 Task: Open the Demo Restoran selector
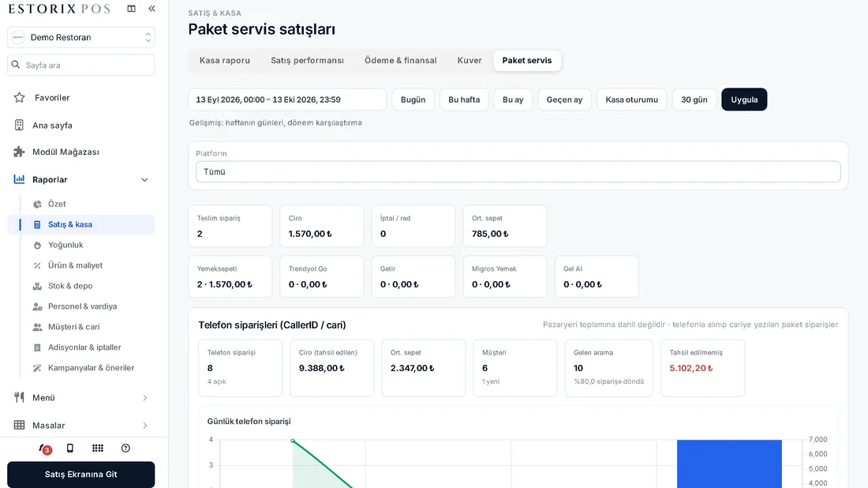pos(80,37)
